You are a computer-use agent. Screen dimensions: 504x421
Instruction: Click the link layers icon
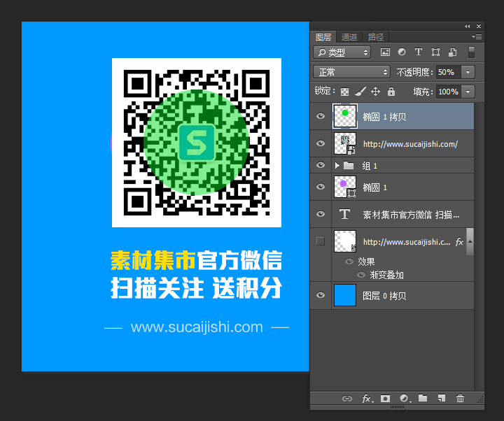[347, 399]
